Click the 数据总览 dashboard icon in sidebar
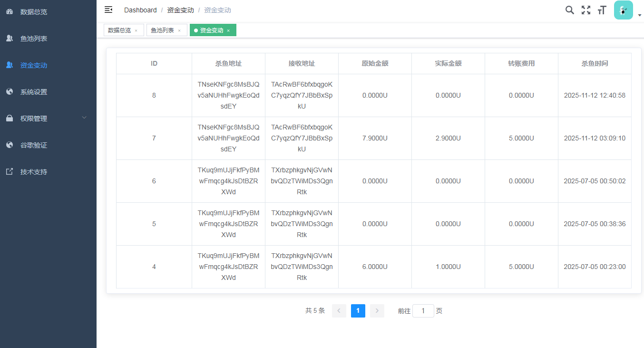 (10, 12)
